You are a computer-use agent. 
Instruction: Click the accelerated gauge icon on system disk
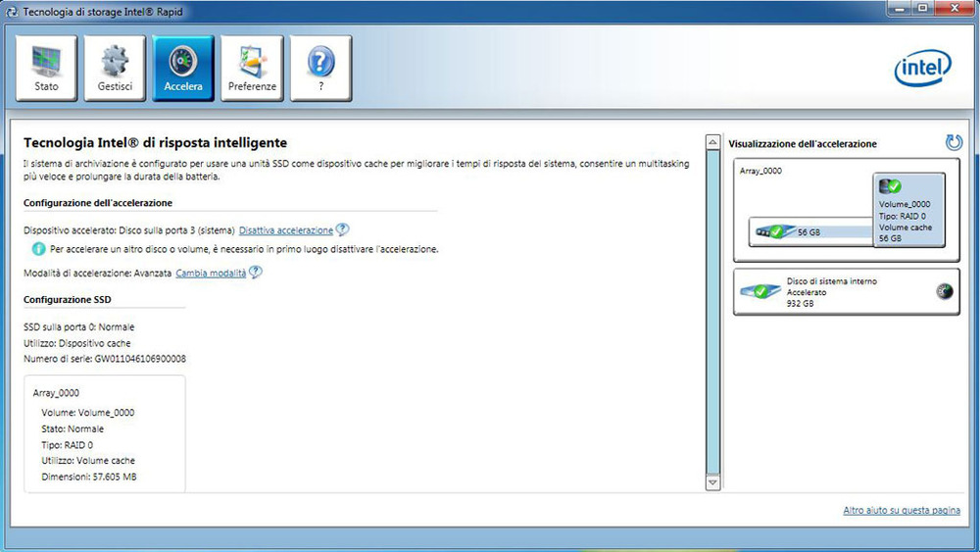[x=945, y=291]
